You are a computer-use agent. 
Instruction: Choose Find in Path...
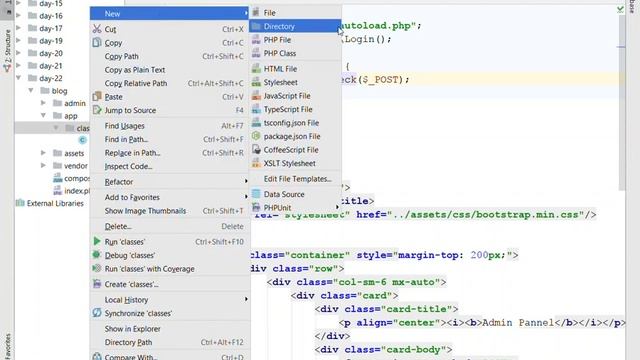tap(170, 139)
